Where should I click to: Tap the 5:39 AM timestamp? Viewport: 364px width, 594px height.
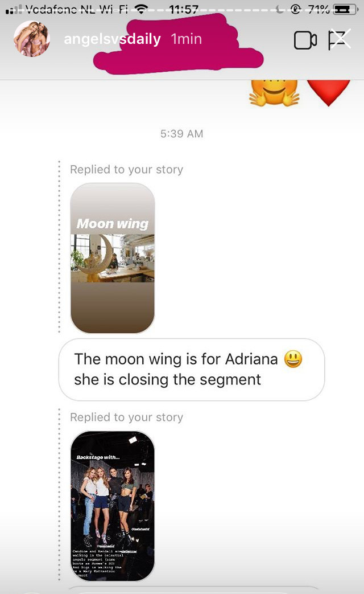click(181, 134)
